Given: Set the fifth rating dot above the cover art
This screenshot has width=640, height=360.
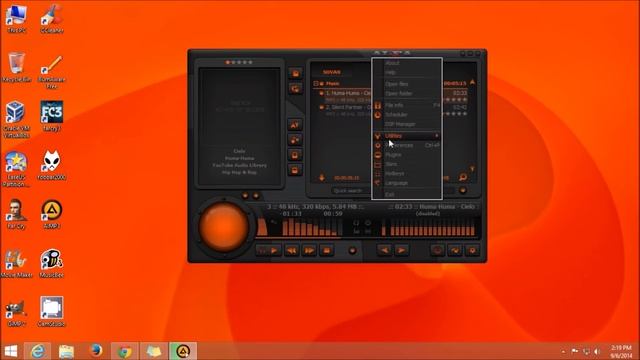Looking at the screenshot, I should point(250,62).
